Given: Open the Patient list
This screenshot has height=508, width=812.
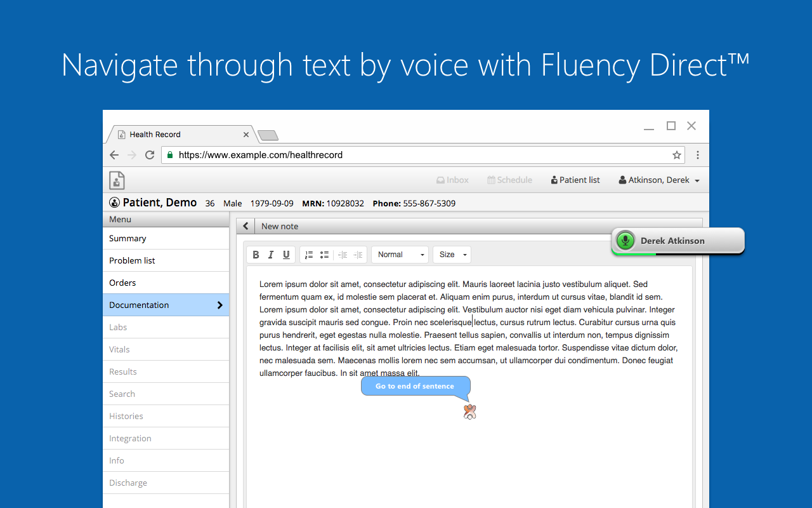Looking at the screenshot, I should 575,180.
